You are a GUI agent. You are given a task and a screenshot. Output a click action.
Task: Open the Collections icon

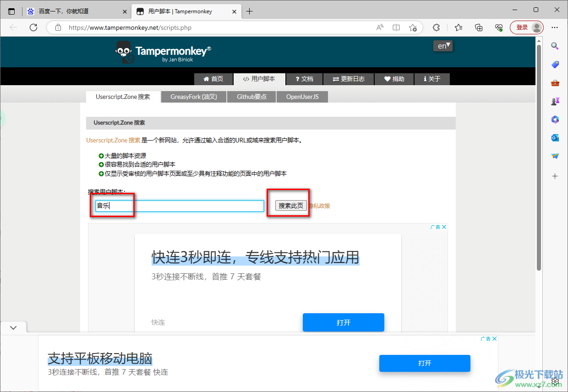pyautogui.click(x=479, y=27)
